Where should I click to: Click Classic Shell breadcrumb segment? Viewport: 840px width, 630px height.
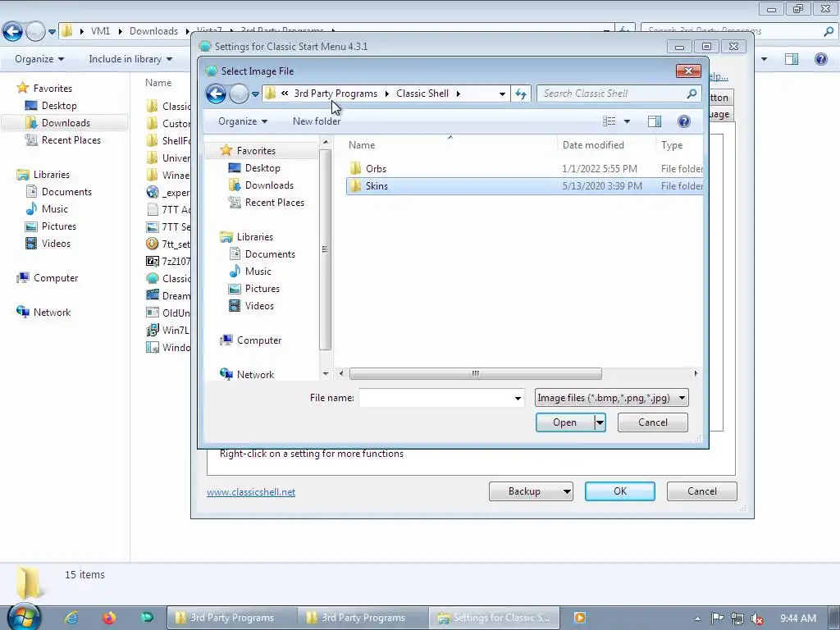pyautogui.click(x=422, y=94)
